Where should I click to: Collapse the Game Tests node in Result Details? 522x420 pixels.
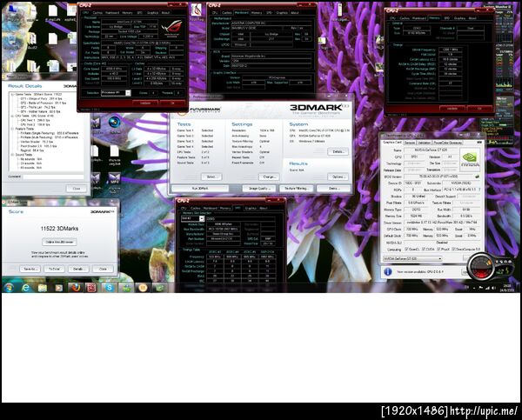click(12, 95)
